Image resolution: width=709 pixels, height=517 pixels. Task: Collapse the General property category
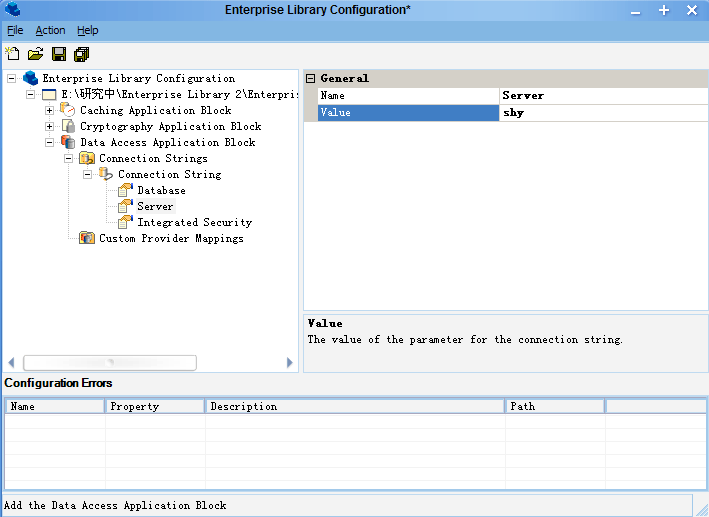[310, 79]
